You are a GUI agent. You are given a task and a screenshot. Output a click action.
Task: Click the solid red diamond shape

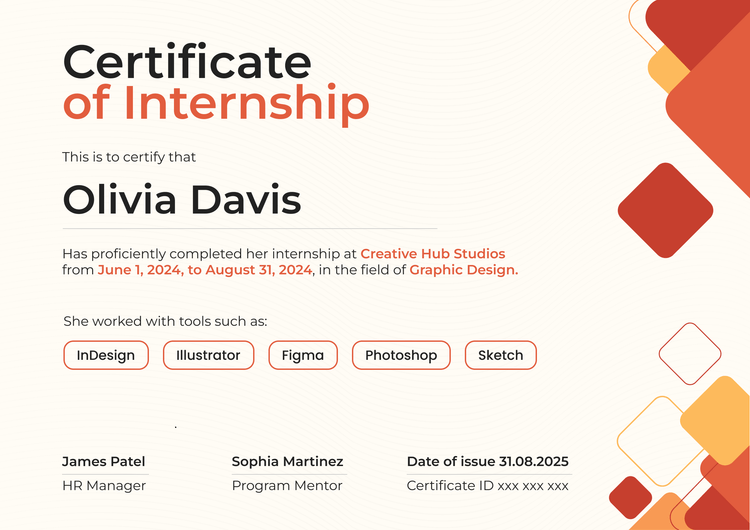click(x=665, y=210)
